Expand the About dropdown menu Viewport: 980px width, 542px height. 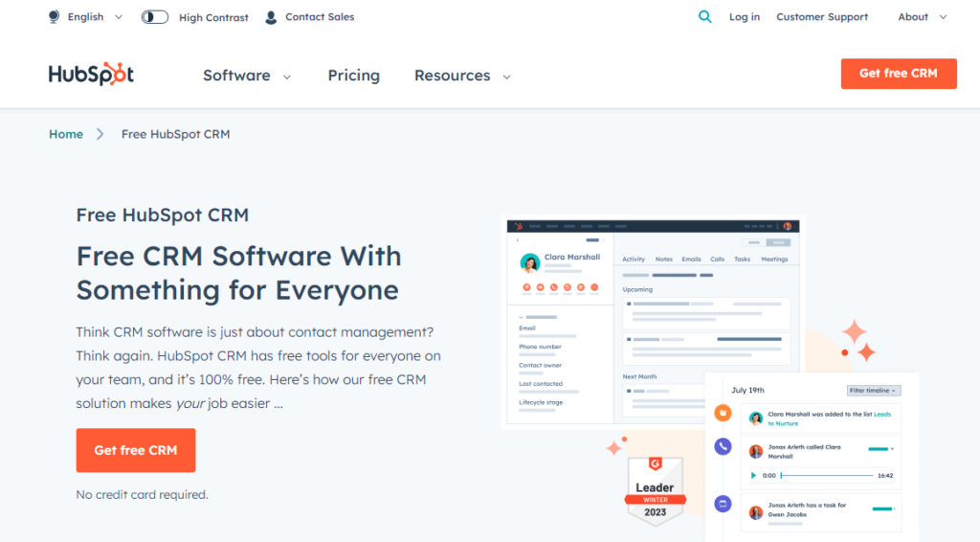tap(922, 17)
